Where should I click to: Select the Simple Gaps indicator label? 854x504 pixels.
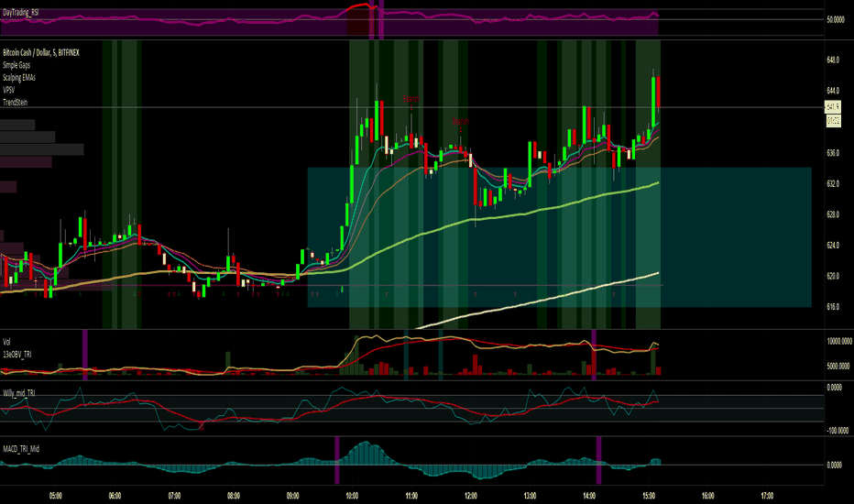(16, 65)
